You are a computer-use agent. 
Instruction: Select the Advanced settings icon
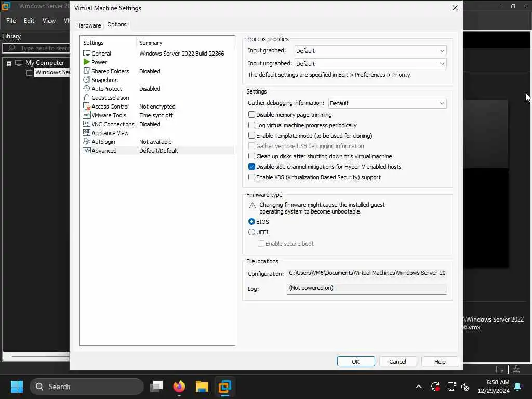tap(87, 150)
